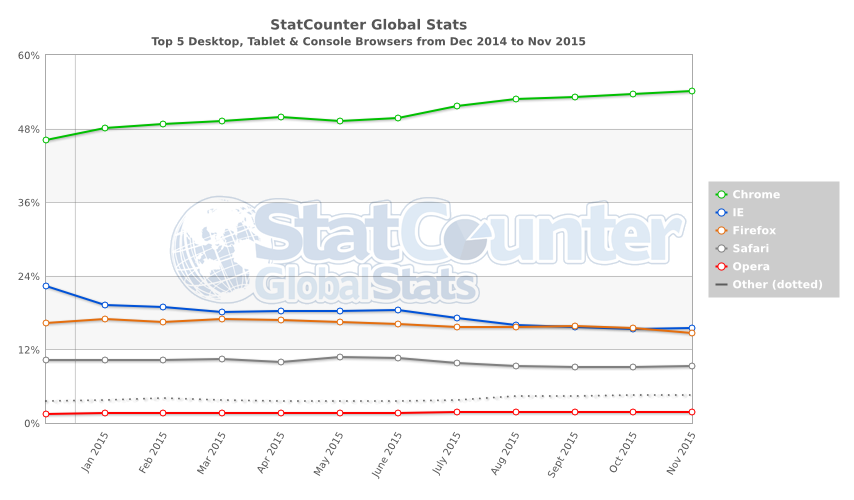Toggle the Opera series legend label
The image size is (854, 500).
(750, 267)
